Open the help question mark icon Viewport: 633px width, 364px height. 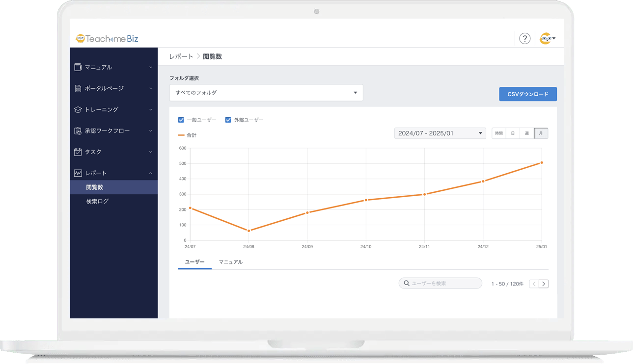coord(524,39)
